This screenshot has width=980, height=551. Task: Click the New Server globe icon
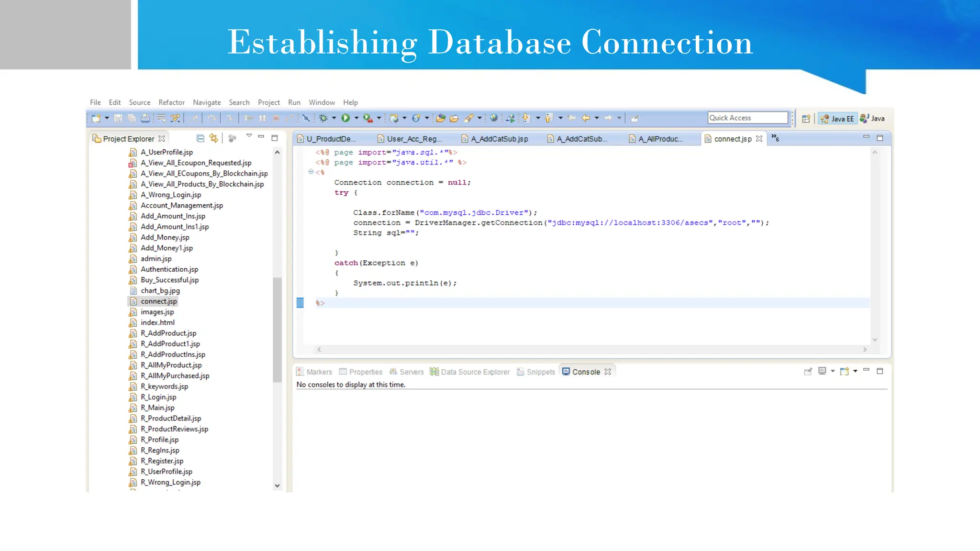pos(394,118)
